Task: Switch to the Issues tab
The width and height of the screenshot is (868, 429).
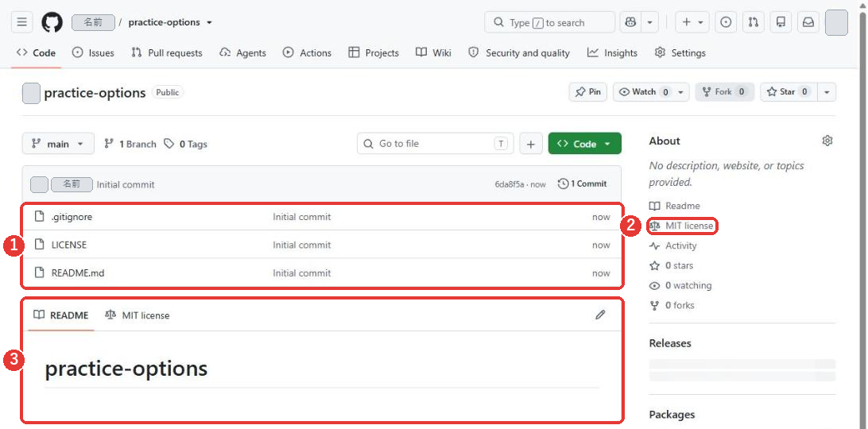Action: point(94,53)
